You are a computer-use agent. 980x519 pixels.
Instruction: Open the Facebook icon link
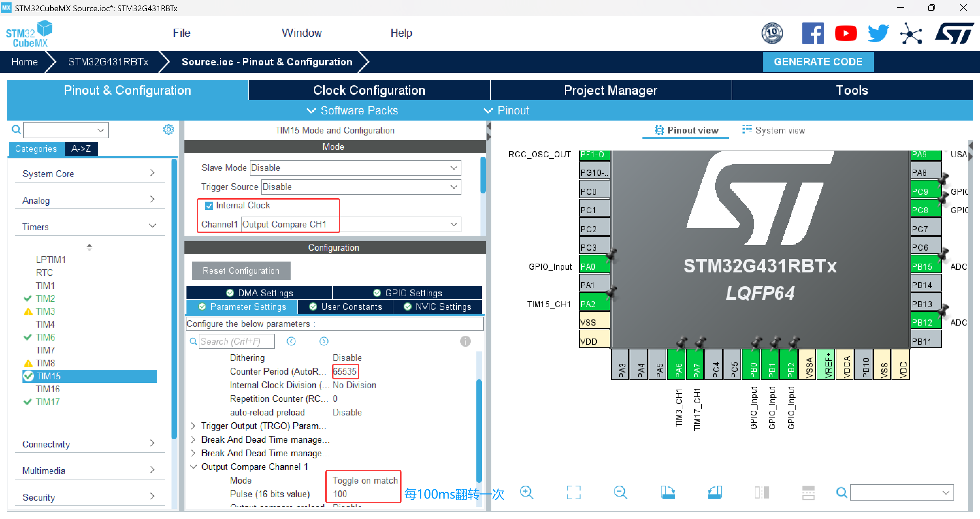tap(813, 33)
